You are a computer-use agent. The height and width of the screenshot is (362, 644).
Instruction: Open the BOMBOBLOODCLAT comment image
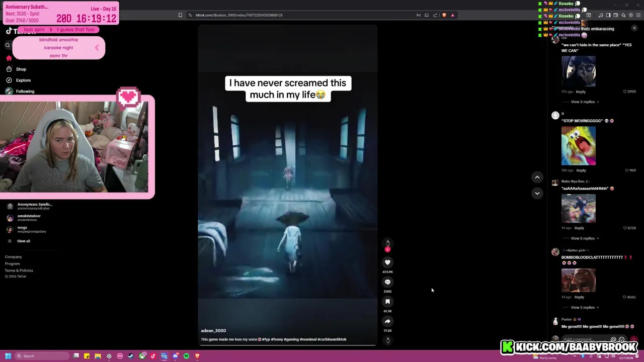(x=578, y=281)
